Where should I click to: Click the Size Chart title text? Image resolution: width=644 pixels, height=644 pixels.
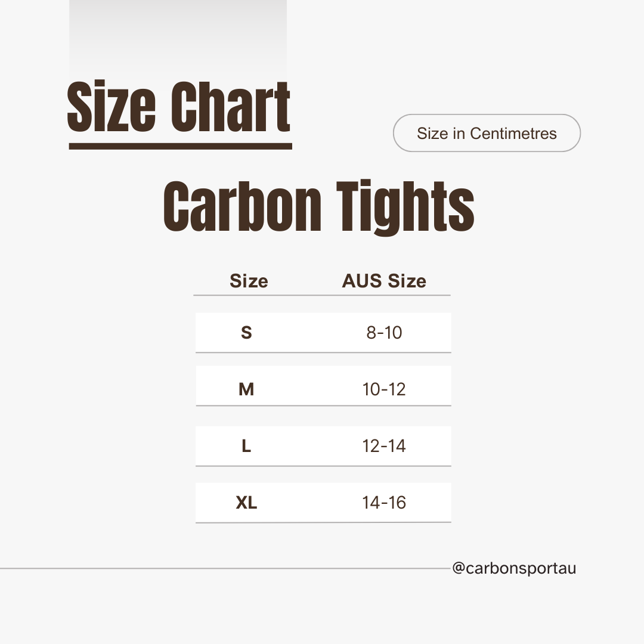(x=179, y=108)
